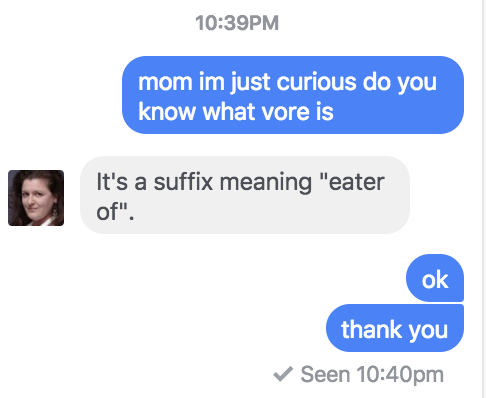Click the word "curious" in the first message
486x398 pixels.
click(316, 82)
